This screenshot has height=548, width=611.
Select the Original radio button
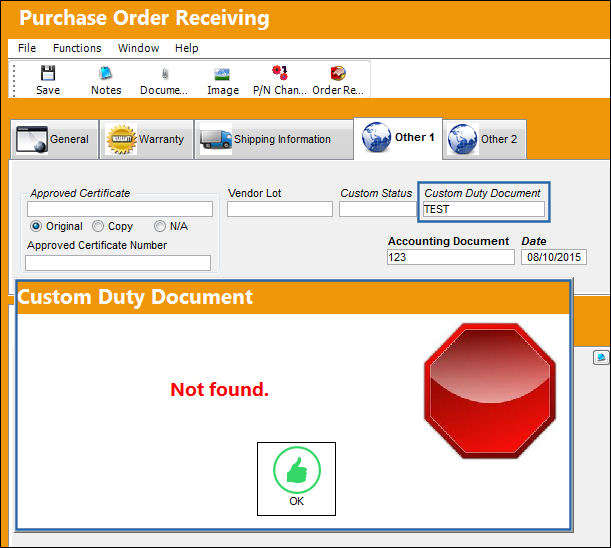(x=36, y=226)
